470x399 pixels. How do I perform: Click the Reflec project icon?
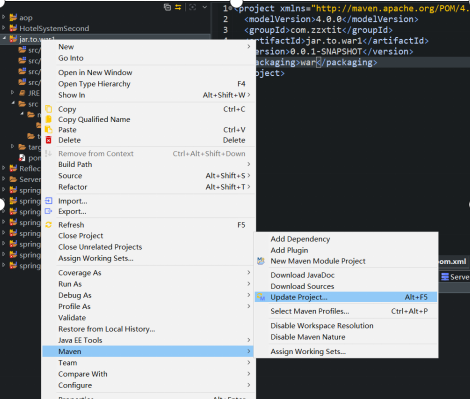pos(13,168)
